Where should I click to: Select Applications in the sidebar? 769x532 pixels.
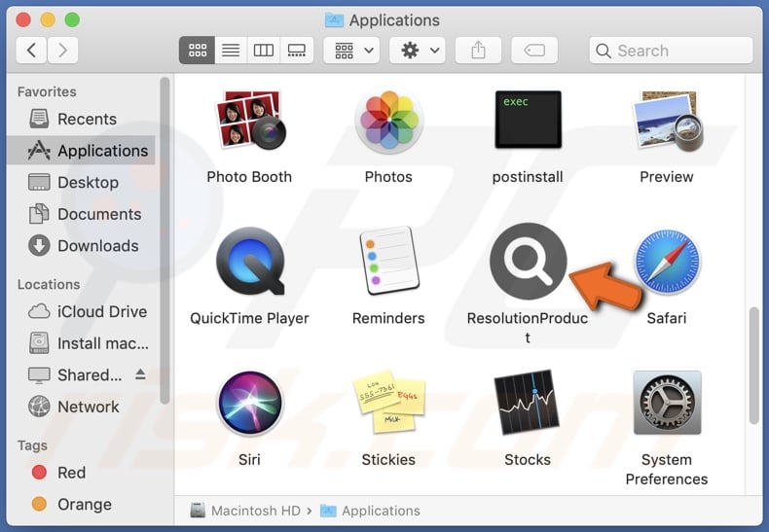(x=81, y=151)
